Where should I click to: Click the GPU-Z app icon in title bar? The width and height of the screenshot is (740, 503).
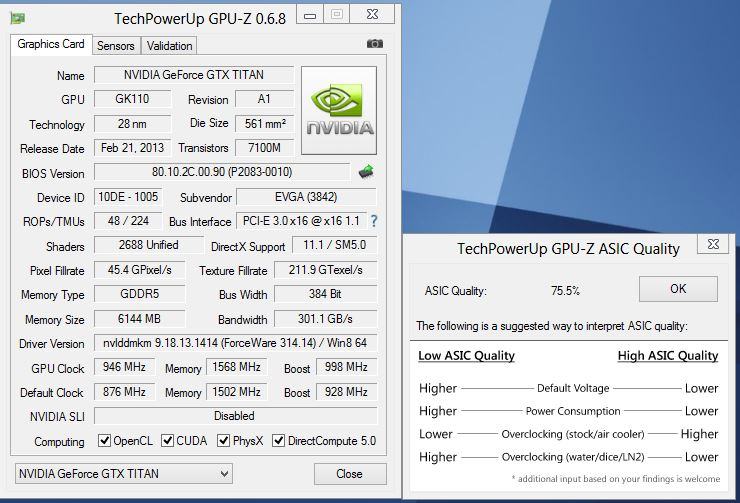17,18
